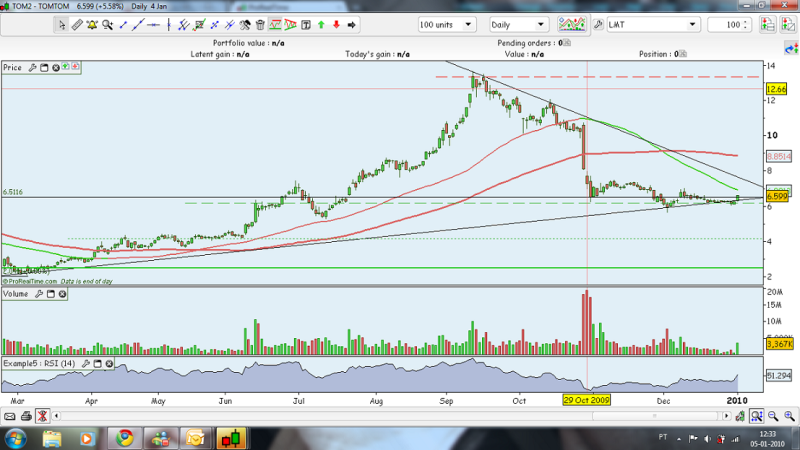
Task: Maximize the Price panel
Action: 44,67
